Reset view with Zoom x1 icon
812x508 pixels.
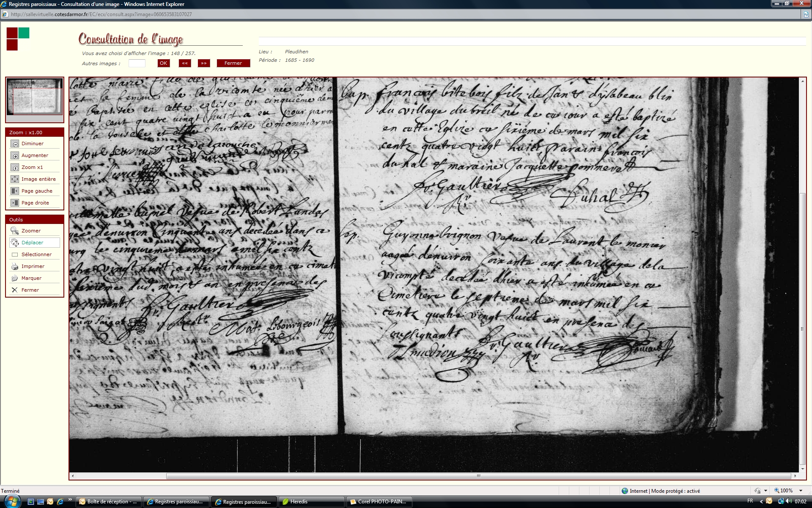point(15,168)
